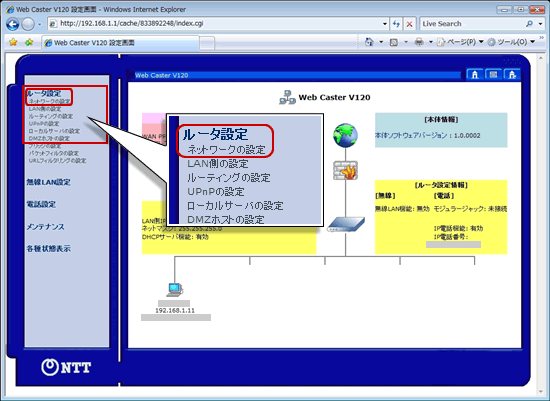Open ローカルサーバの設定 in the sidebar
The width and height of the screenshot is (550, 401).
[x=54, y=131]
